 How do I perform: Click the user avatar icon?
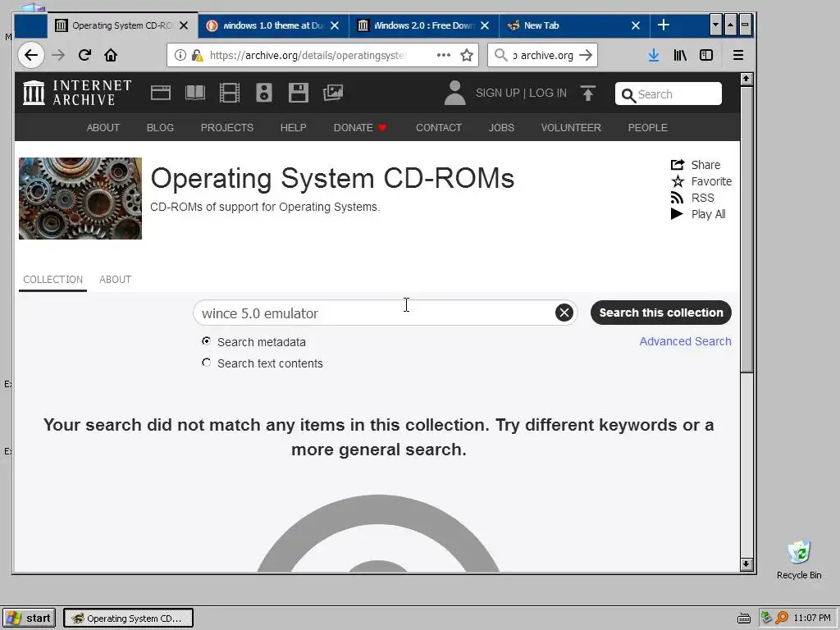pyautogui.click(x=454, y=93)
